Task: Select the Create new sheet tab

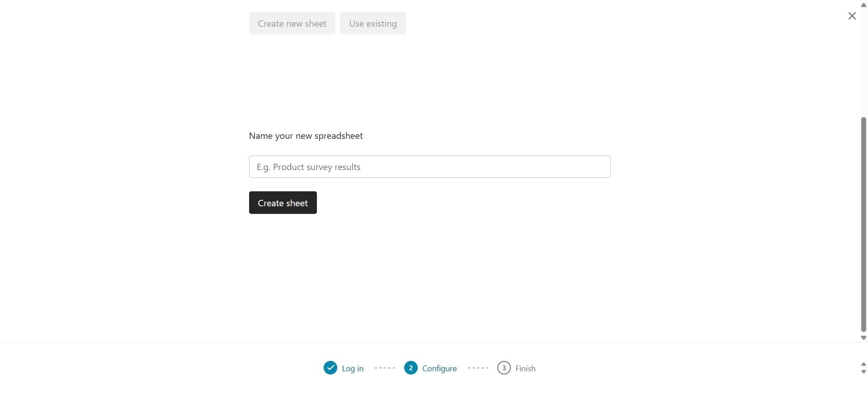Action: pyautogui.click(x=292, y=23)
